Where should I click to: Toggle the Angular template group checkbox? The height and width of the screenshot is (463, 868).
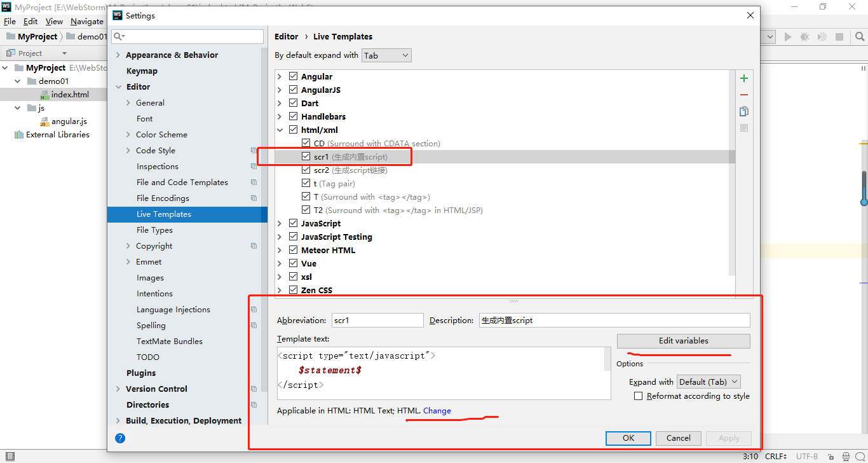pos(293,76)
